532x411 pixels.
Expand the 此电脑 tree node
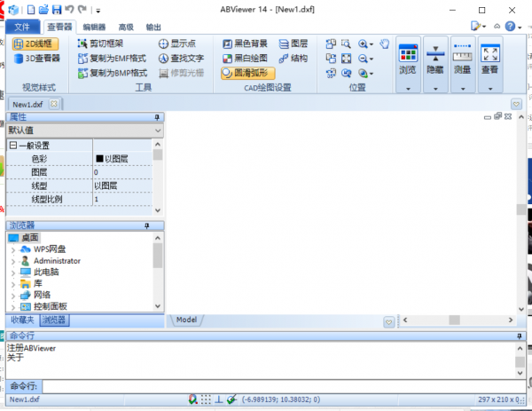click(x=13, y=273)
